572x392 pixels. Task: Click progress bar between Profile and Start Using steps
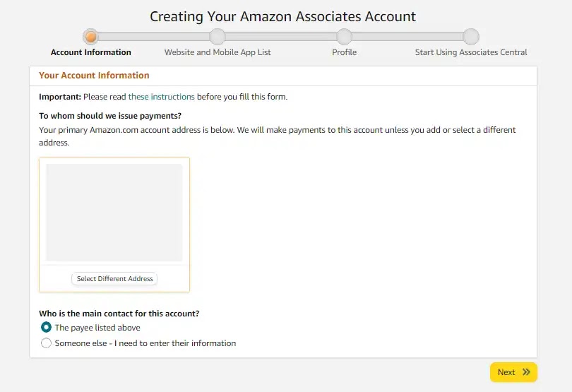(x=407, y=36)
